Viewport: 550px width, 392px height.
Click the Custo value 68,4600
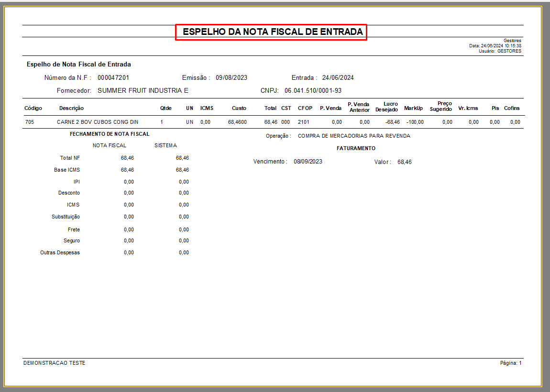coord(237,122)
